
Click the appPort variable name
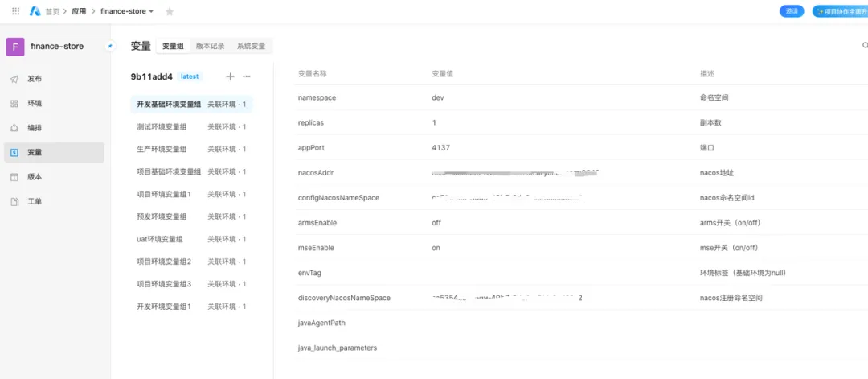point(311,147)
